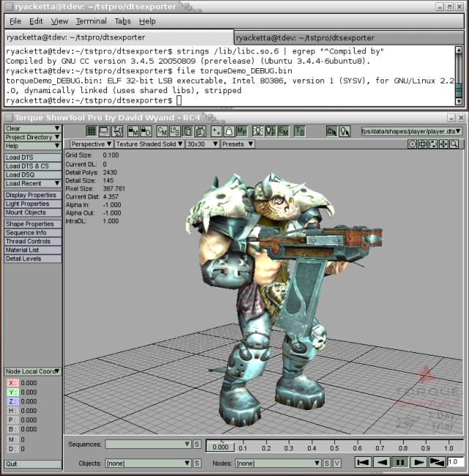This screenshot has height=476, width=469.
Task: Click the circle target view icon
Action: [412, 144]
